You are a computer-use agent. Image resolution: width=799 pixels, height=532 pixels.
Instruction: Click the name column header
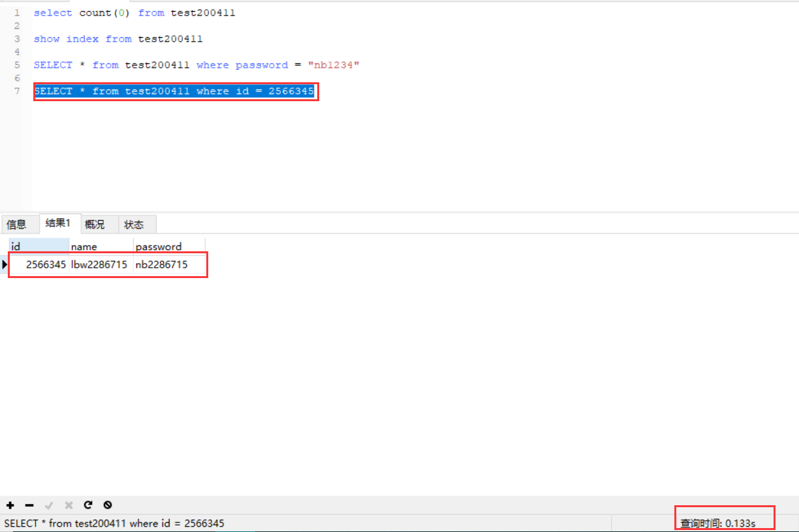101,247
